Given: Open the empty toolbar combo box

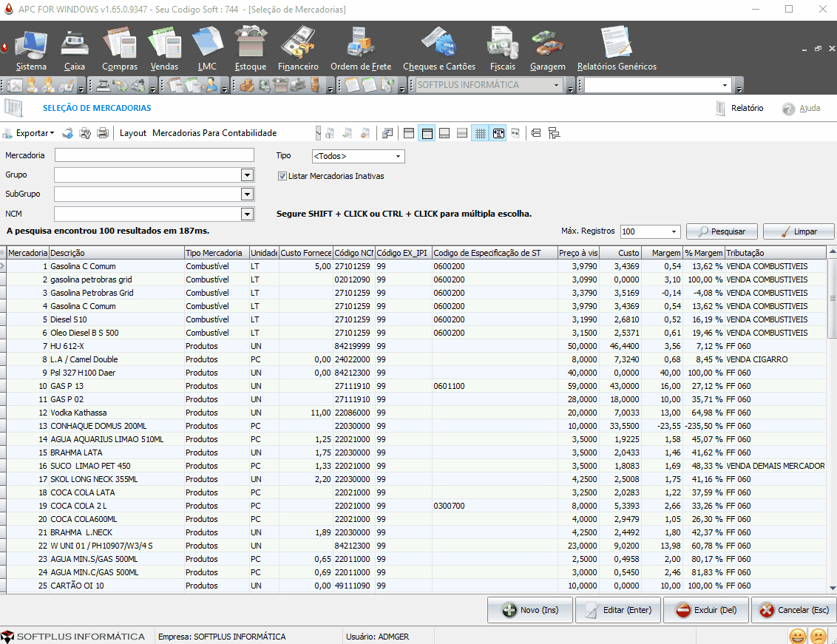Looking at the screenshot, I should 725,85.
